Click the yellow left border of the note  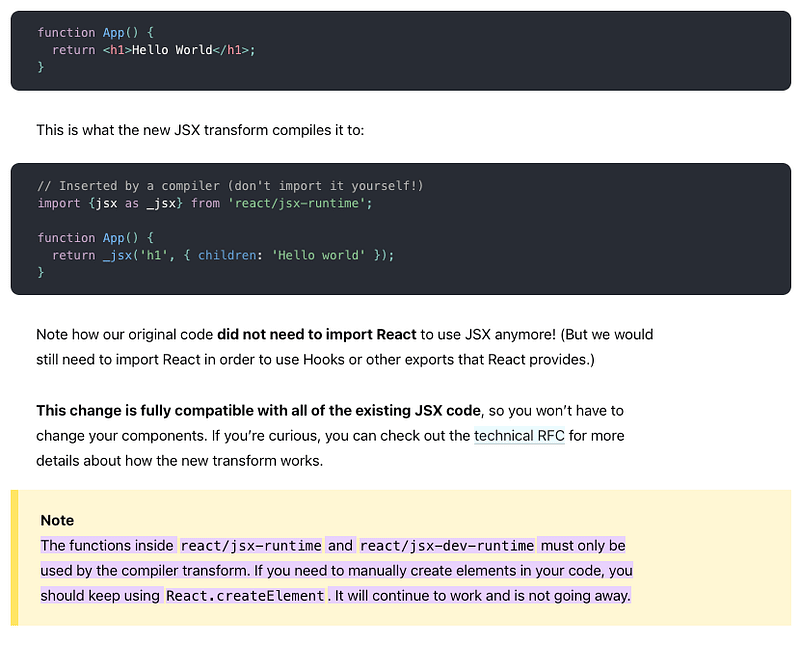click(x=15, y=558)
